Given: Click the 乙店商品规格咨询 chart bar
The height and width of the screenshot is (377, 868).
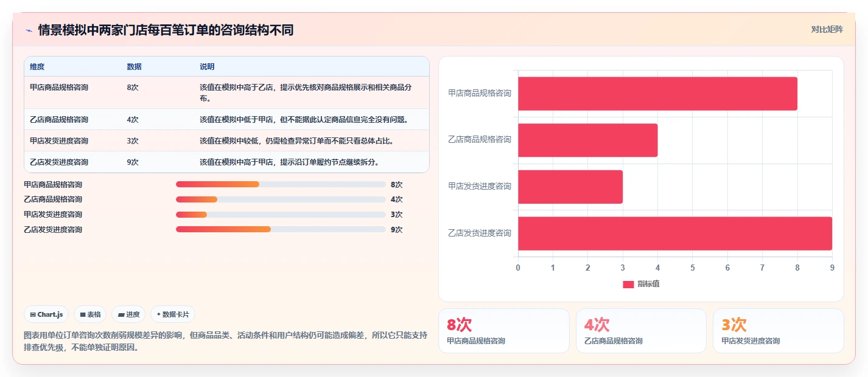Looking at the screenshot, I should coord(588,140).
